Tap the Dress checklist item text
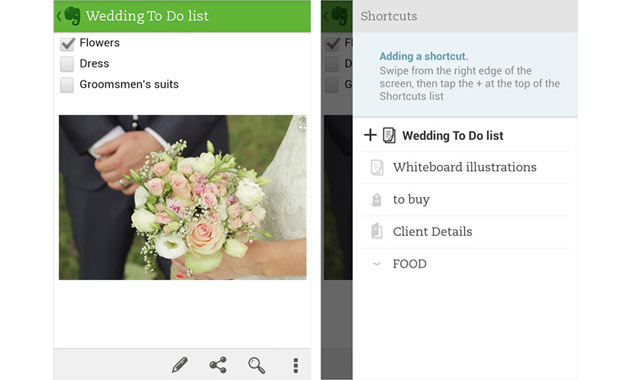The image size is (630, 380). click(x=94, y=63)
